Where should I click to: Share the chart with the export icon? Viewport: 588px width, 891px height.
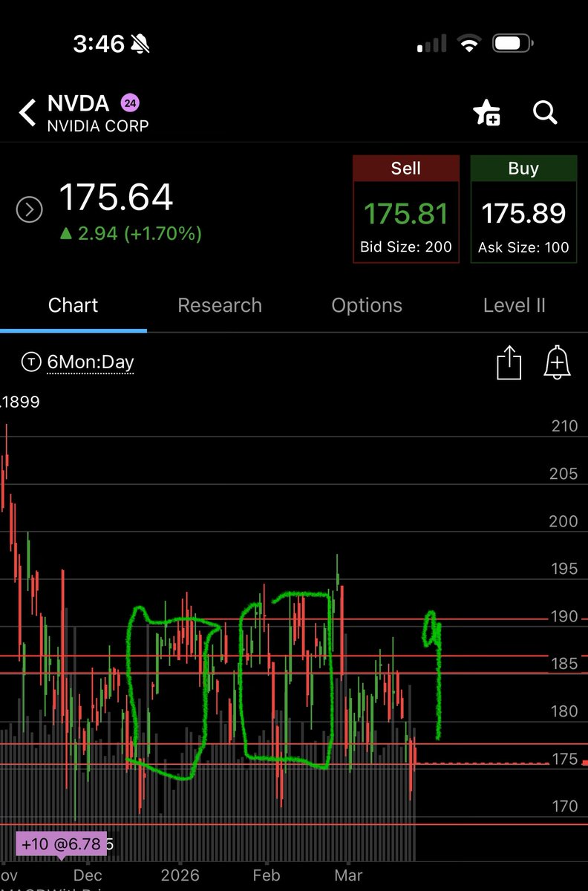509,362
